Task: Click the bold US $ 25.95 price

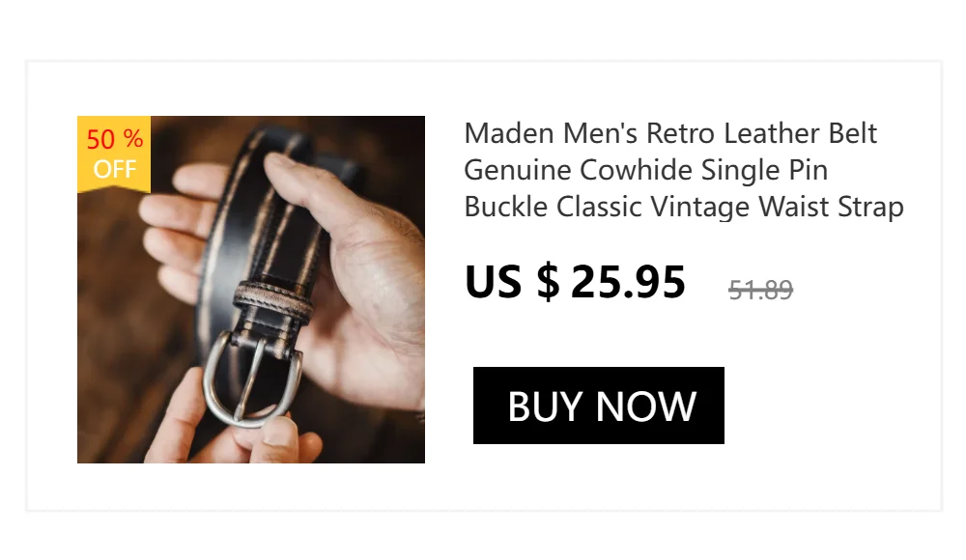Action: [x=575, y=282]
